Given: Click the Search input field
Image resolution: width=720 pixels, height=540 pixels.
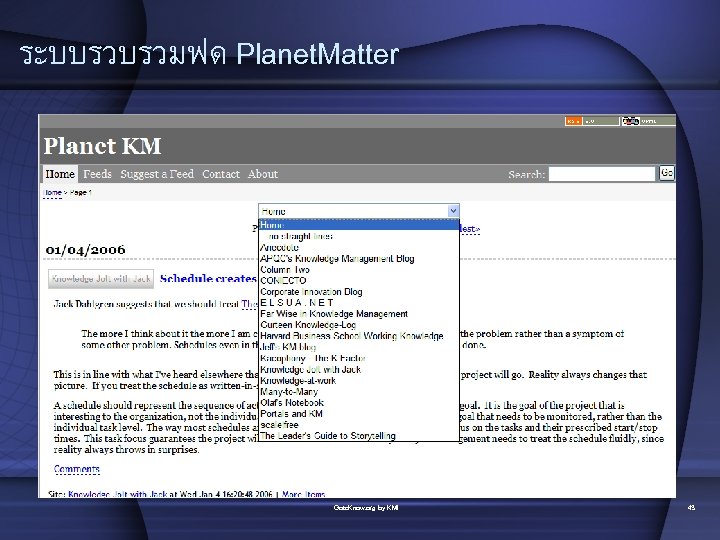Looking at the screenshot, I should (x=602, y=174).
